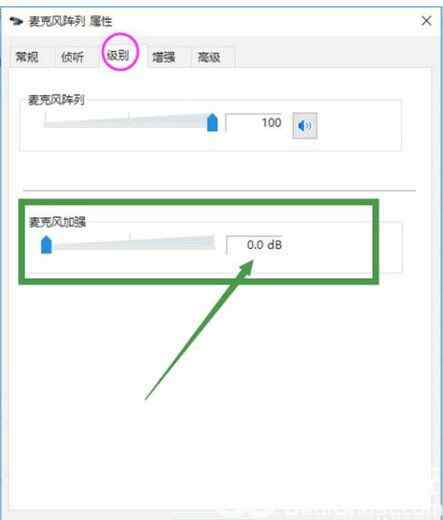This screenshot has height=520, width=443.
Task: Click the horizontal divider line between groups
Action: pyautogui.click(x=220, y=190)
